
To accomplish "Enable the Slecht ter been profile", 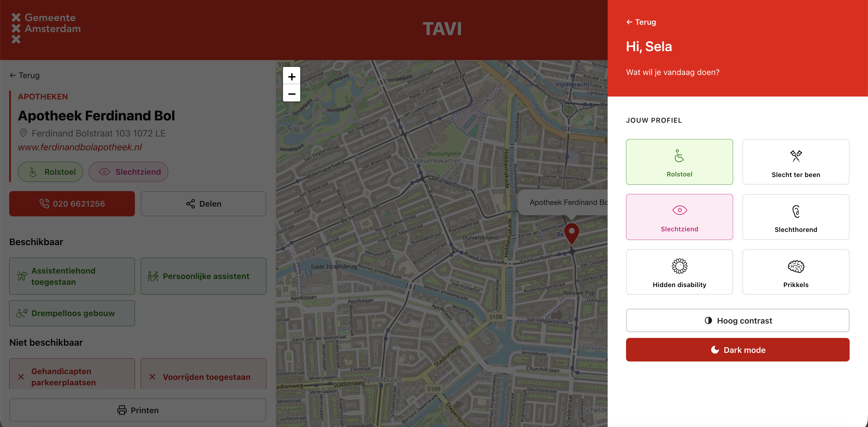I will (x=796, y=162).
